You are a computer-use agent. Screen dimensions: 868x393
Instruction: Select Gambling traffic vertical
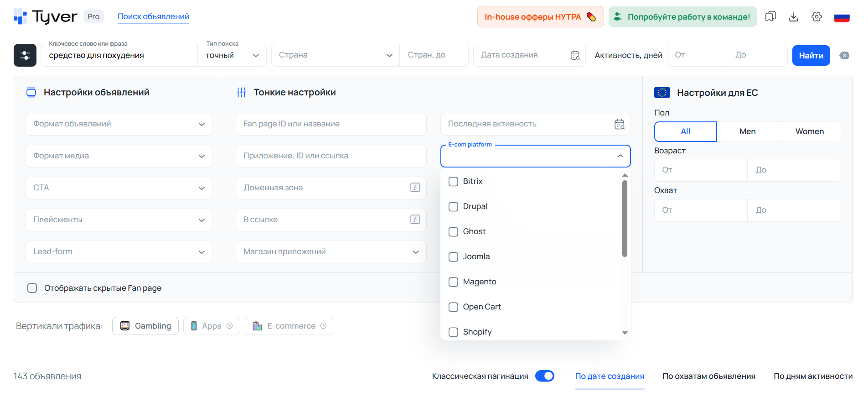click(x=145, y=326)
